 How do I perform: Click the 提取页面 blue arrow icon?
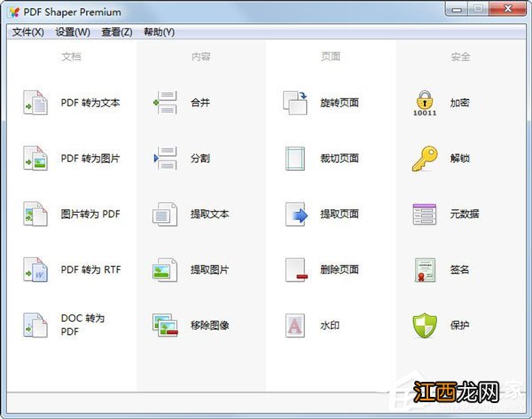(296, 213)
